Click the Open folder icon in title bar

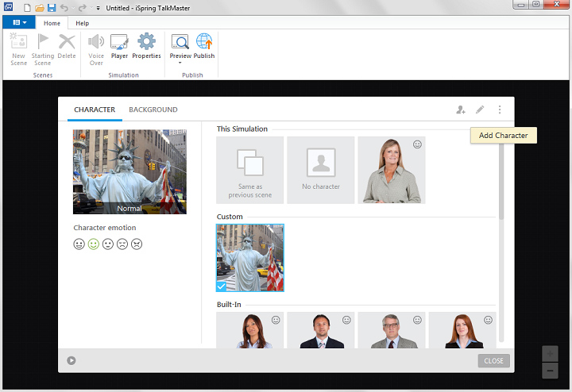40,8
